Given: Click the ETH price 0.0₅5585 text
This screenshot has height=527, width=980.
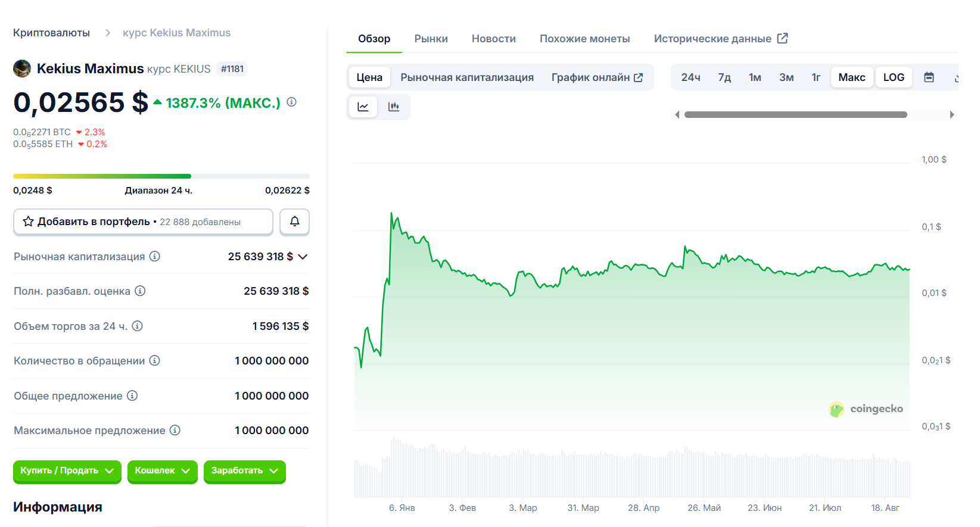Looking at the screenshot, I should 43,144.
